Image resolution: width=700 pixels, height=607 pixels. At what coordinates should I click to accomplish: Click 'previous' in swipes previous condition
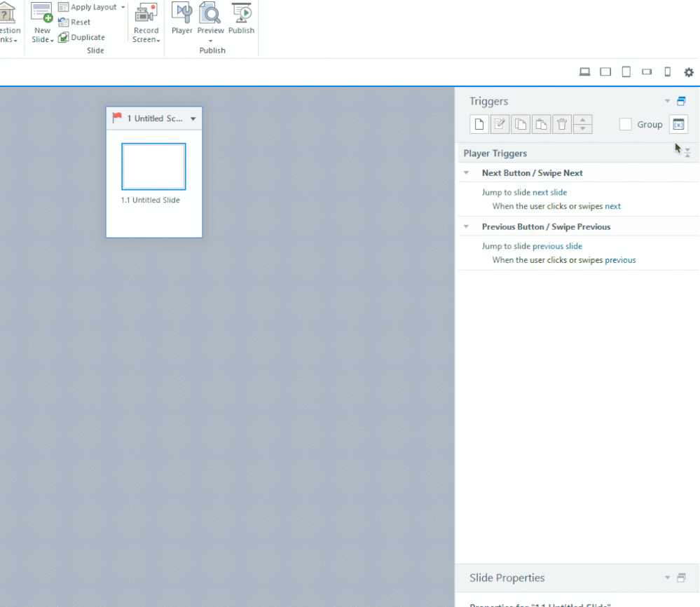pos(620,259)
